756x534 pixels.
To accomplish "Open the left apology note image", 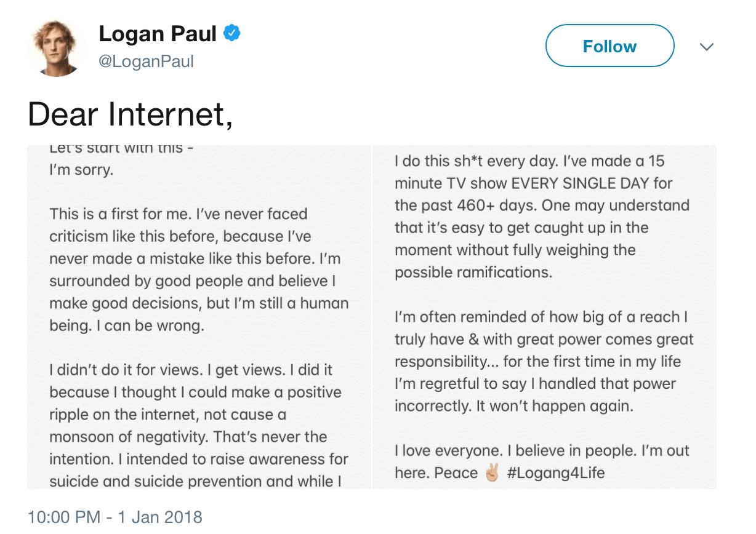I will [199, 317].
